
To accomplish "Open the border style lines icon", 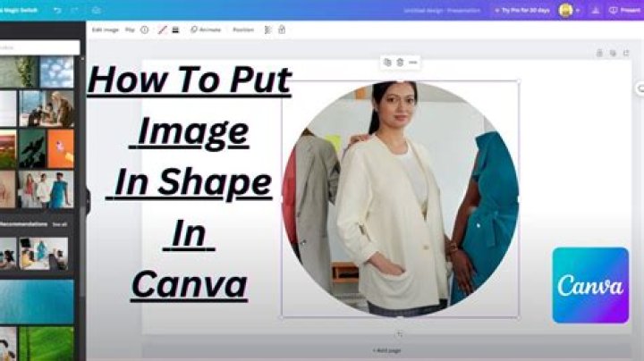I will pos(175,30).
